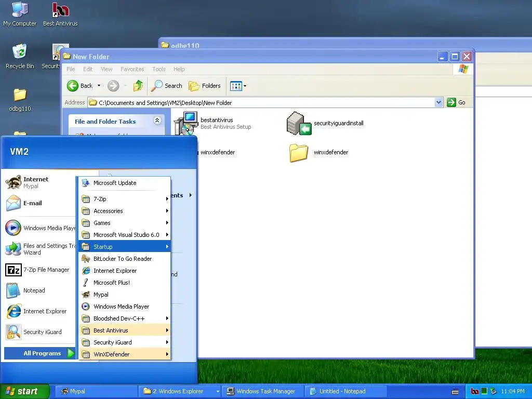This screenshot has width=532, height=399.
Task: Open odbg110 folder on desktop
Action: pos(20,99)
